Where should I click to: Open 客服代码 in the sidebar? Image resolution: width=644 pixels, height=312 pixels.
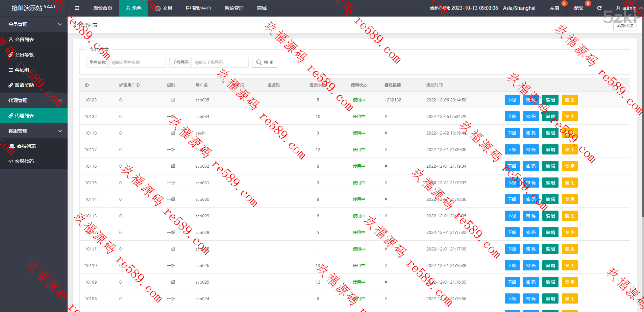[x=24, y=161]
